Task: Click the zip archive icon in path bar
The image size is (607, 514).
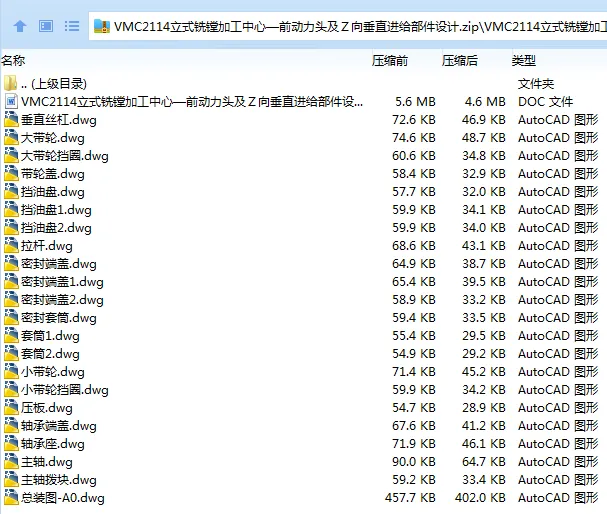Action: tap(102, 26)
